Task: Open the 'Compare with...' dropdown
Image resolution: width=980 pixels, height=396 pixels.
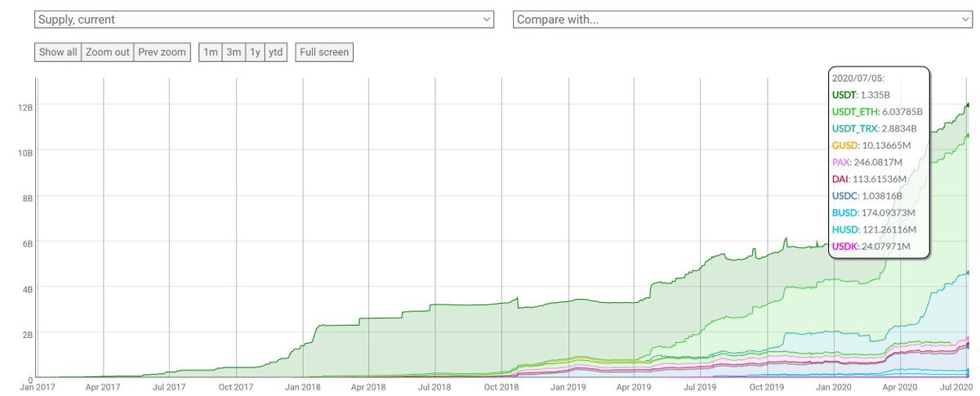Action: click(x=742, y=19)
